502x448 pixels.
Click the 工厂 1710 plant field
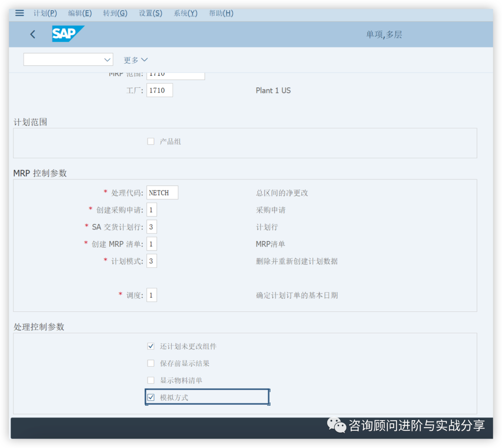pyautogui.click(x=159, y=90)
